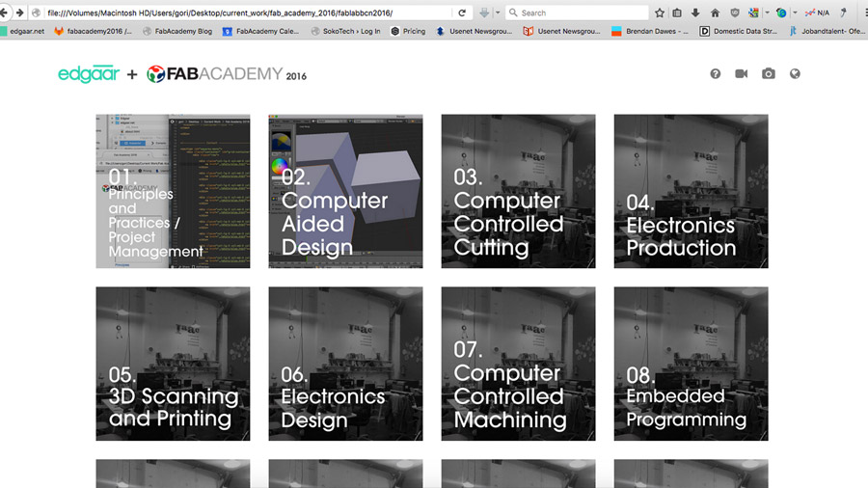Go to home page via house icon
This screenshot has height=488, width=868.
(716, 13)
